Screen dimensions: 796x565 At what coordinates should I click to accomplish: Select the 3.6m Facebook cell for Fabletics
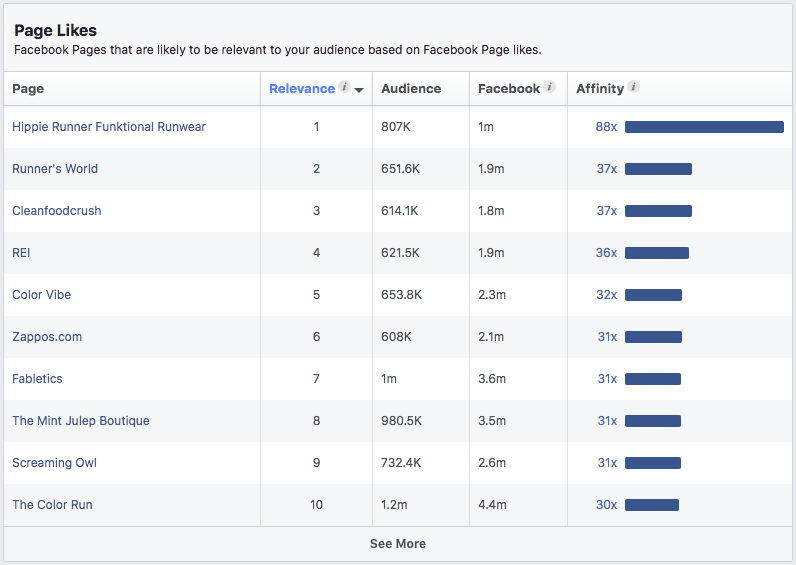click(x=492, y=379)
